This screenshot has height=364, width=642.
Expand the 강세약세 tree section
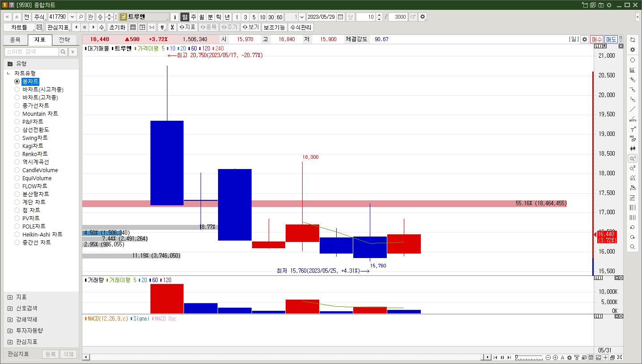[x=10, y=319]
